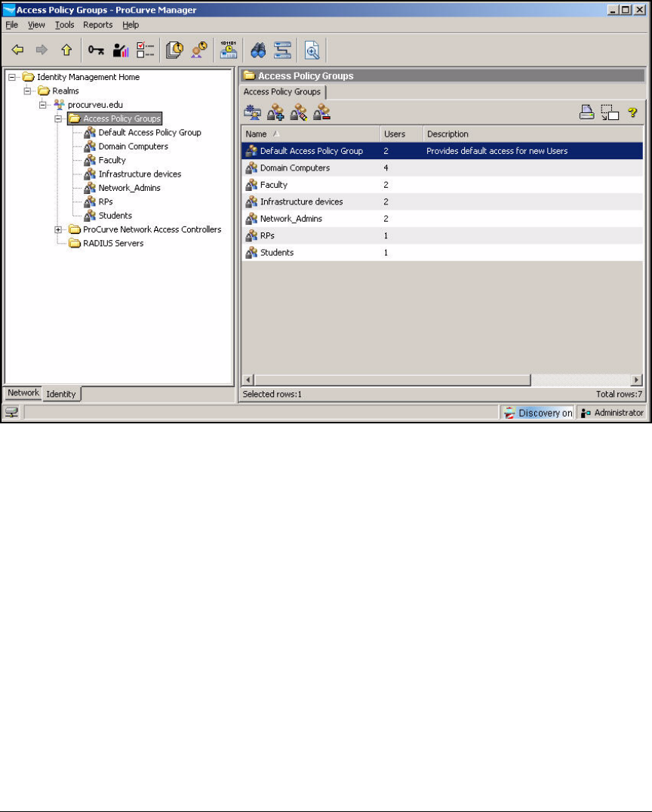
Task: Click the detach window icon
Action: point(610,112)
